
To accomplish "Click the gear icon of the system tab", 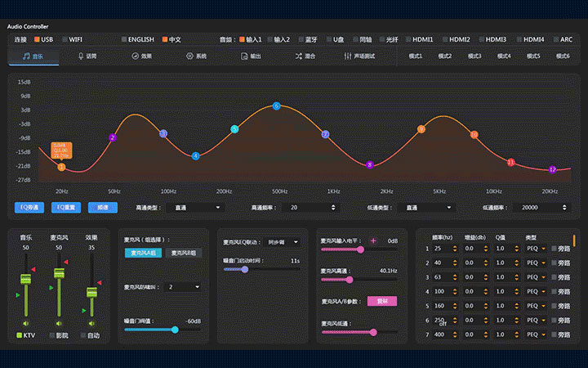I will (x=189, y=56).
